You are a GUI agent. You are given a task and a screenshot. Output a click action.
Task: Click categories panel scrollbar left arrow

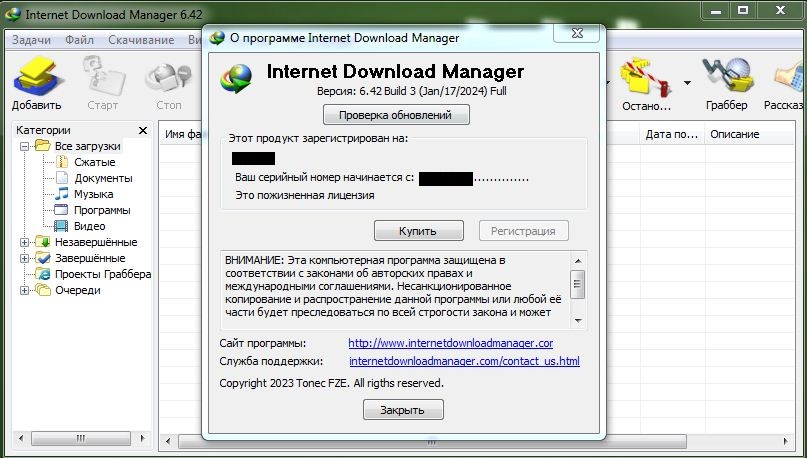(x=21, y=439)
